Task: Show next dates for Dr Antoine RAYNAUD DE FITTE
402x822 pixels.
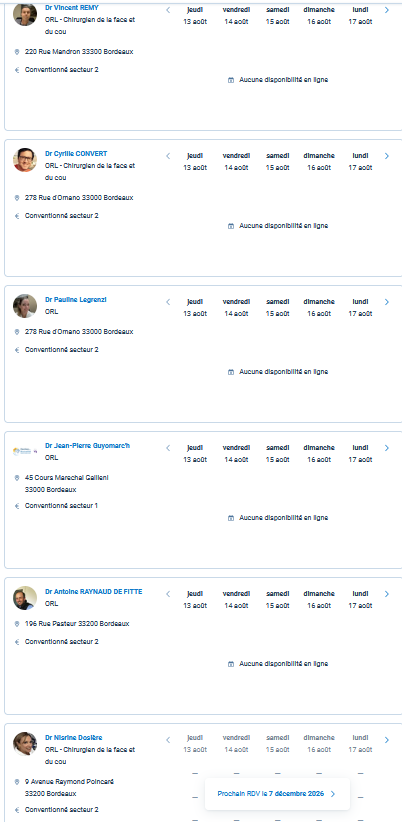Action: [387, 594]
